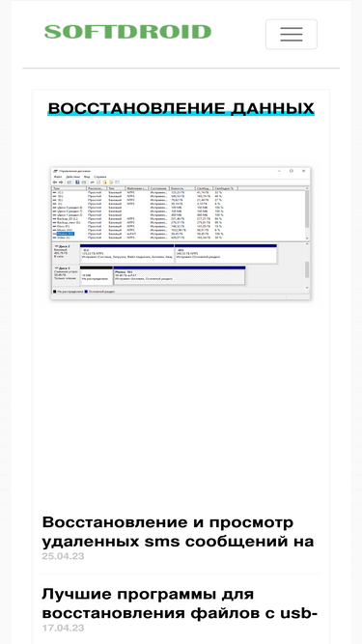
Task: Open the Действие menu in the screenshot
Action: click(72, 177)
